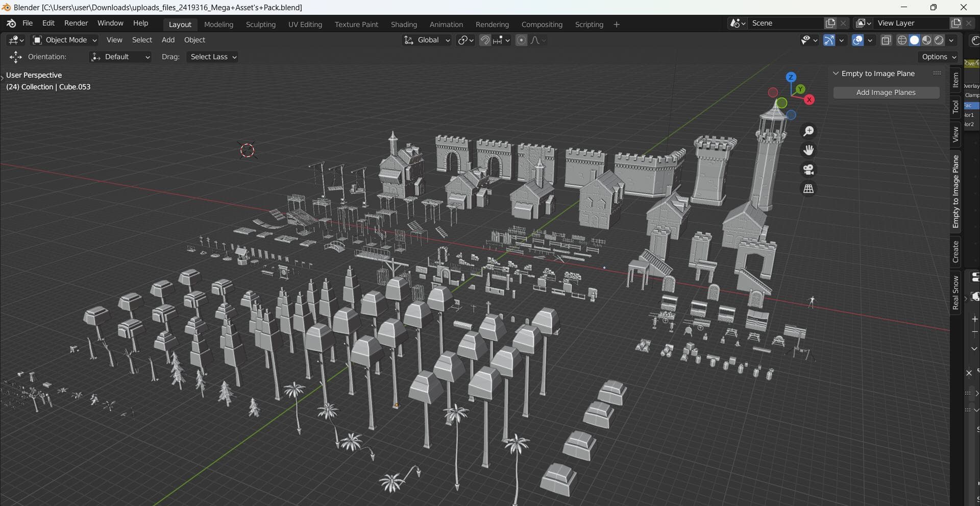Switch to the Sculpting workspace tab
Viewport: 980px width, 506px height.
pyautogui.click(x=260, y=25)
